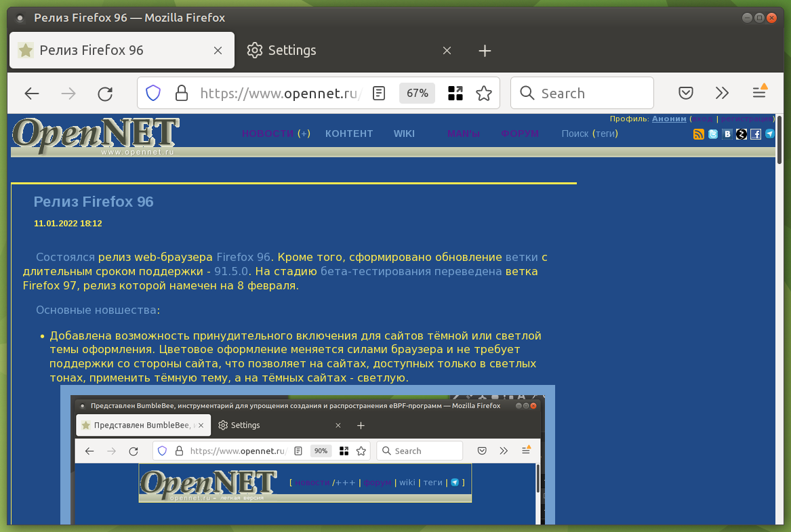Open the OpenNET Twitter icon

713,134
